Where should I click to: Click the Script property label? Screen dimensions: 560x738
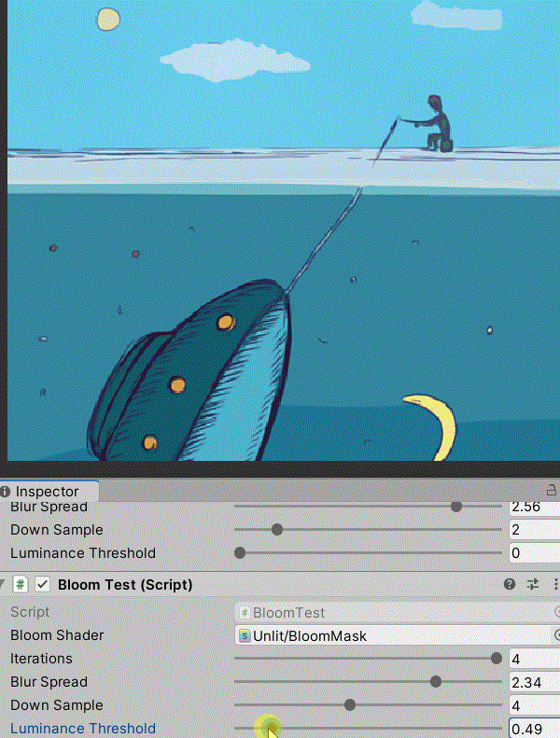tap(30, 612)
